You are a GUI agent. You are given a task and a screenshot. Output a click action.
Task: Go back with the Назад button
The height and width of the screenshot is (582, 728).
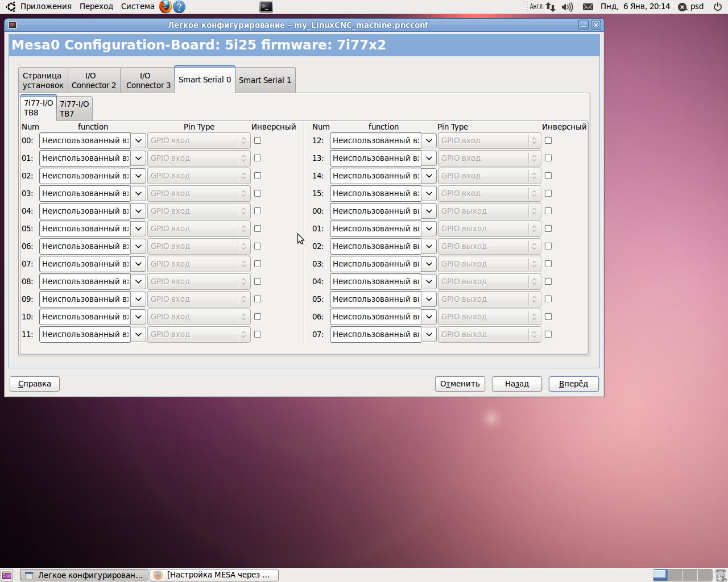[x=517, y=384]
